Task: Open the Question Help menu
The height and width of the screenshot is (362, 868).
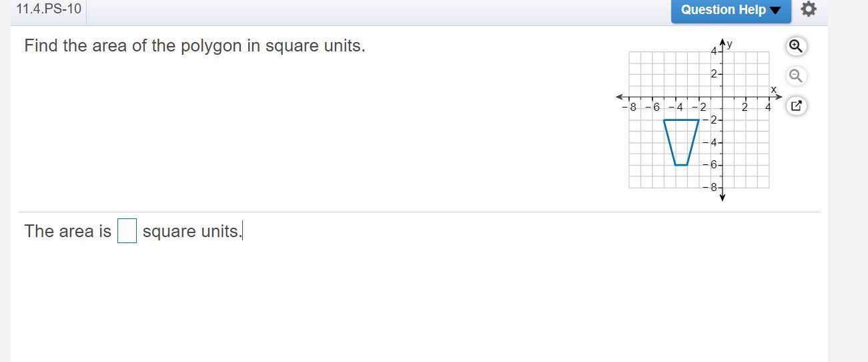Action: coord(731,10)
